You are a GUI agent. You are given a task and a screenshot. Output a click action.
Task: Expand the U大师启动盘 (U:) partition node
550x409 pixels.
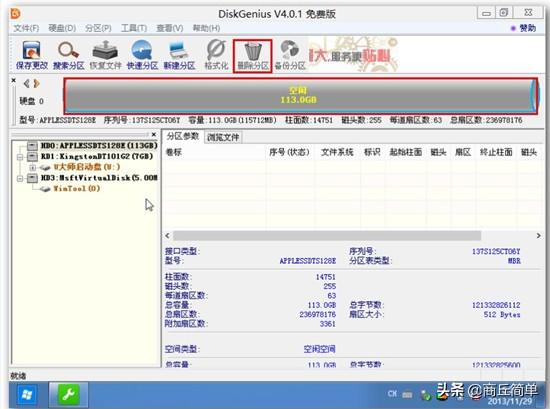tap(32, 167)
